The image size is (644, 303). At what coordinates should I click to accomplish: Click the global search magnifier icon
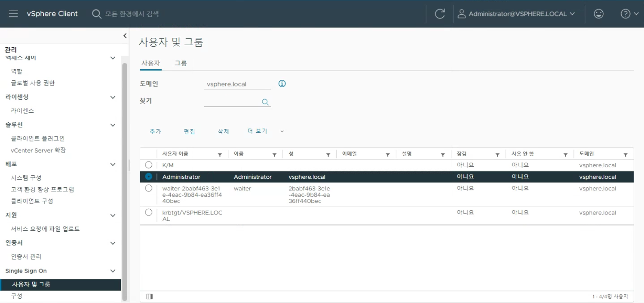(x=97, y=14)
